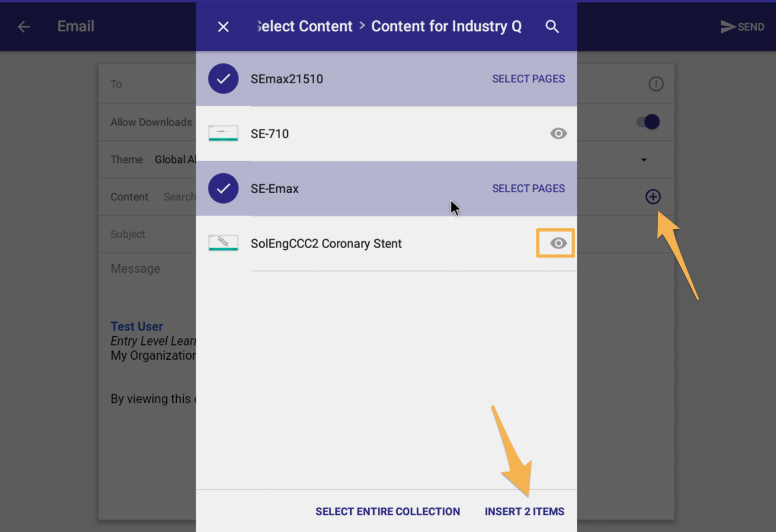Click the plus icon next to Content
Screen dimensions: 776x532
[x=653, y=196]
